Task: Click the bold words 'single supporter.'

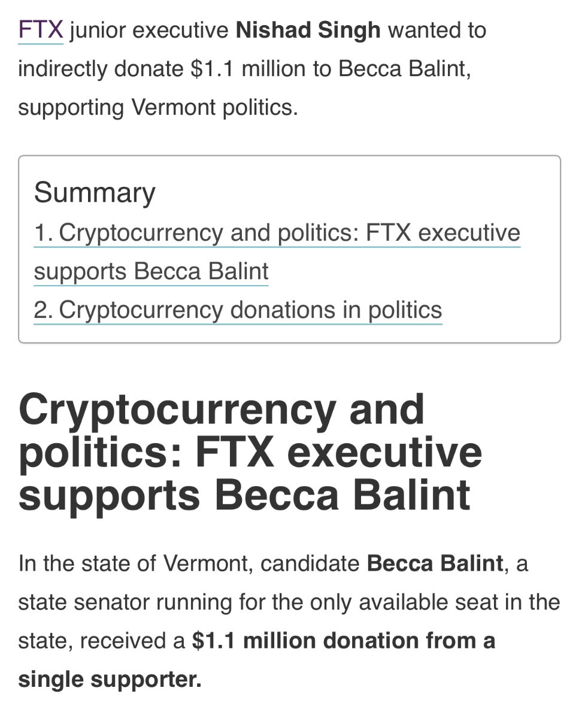Action: point(110,680)
